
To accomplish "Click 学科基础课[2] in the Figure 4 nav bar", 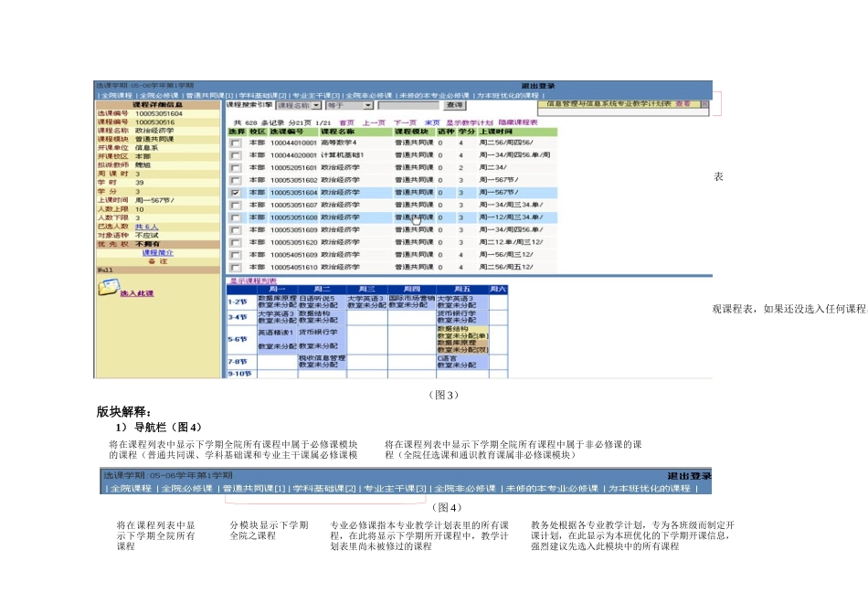I will [x=324, y=488].
